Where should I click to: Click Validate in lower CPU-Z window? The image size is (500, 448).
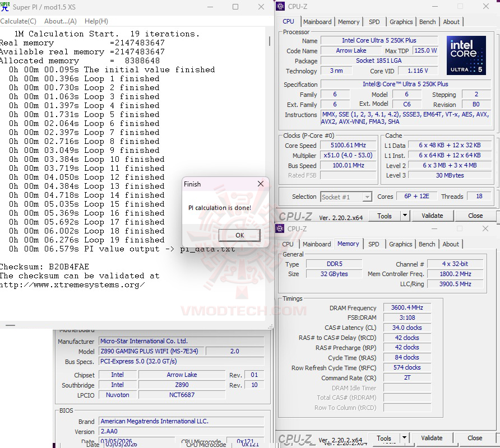432,438
